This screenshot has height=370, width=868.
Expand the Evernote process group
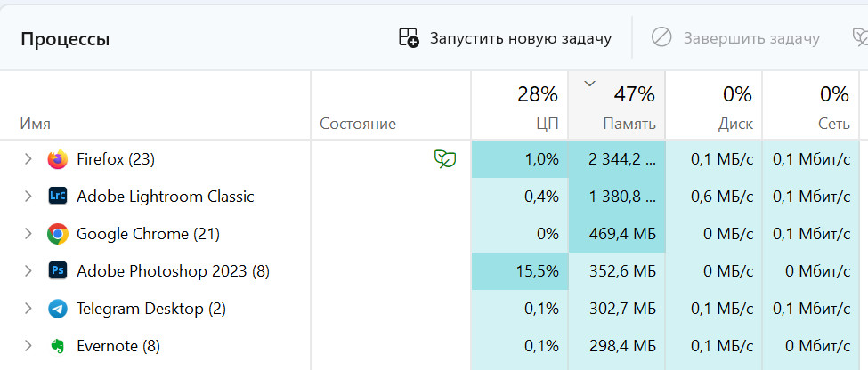click(x=28, y=346)
